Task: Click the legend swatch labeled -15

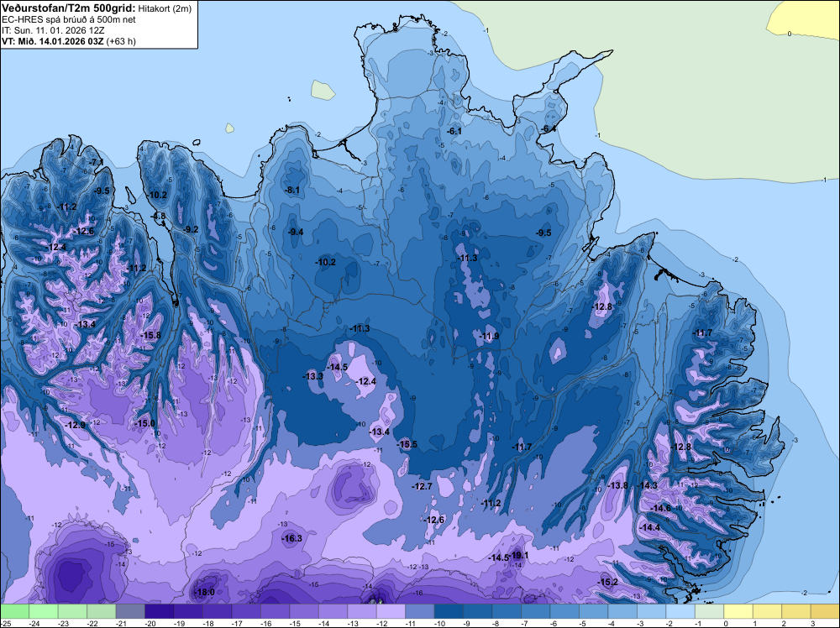Action: [304, 611]
